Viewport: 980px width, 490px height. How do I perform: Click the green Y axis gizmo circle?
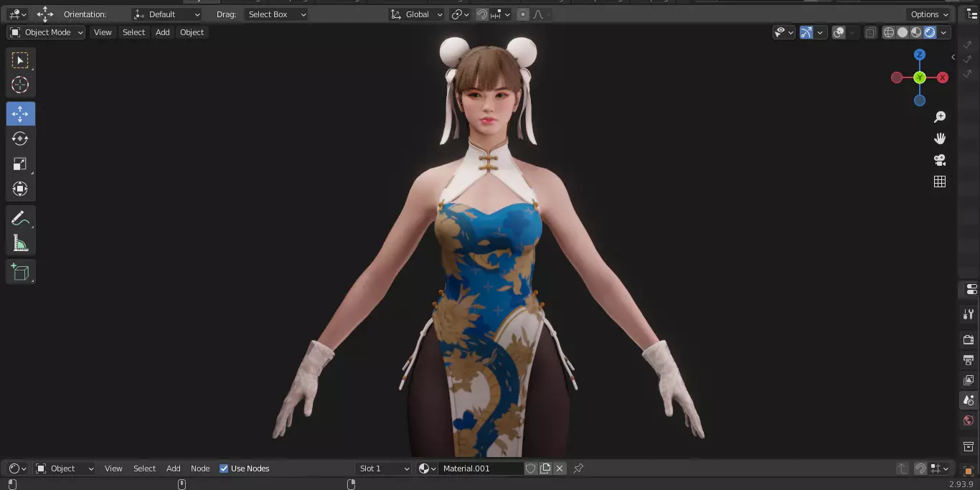tap(920, 77)
